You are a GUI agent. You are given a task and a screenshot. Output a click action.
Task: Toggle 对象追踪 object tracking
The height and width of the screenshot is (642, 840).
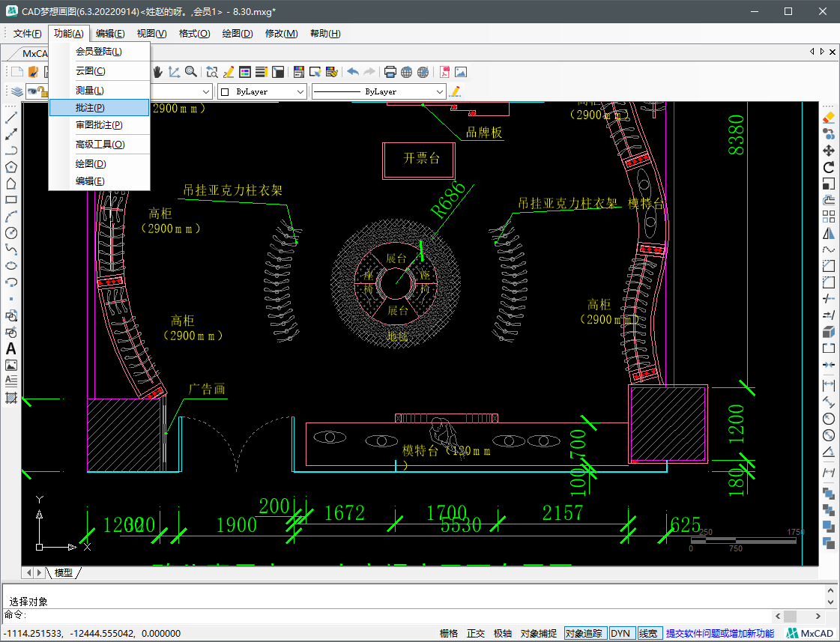(x=585, y=634)
